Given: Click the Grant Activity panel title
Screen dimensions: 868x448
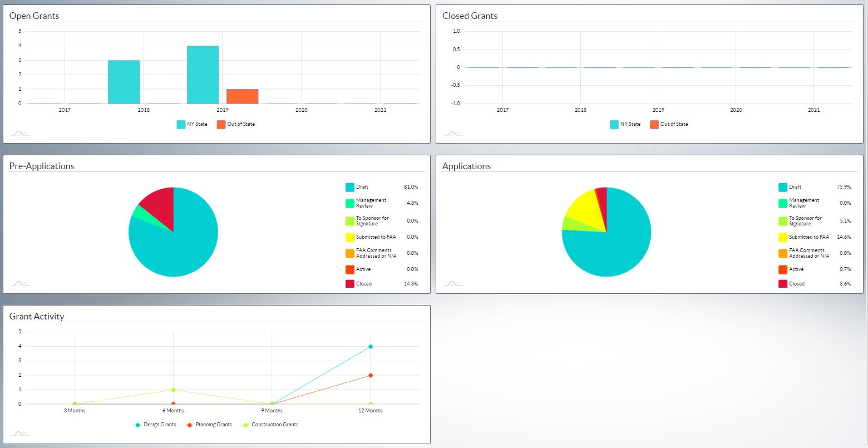Looking at the screenshot, I should (x=37, y=316).
